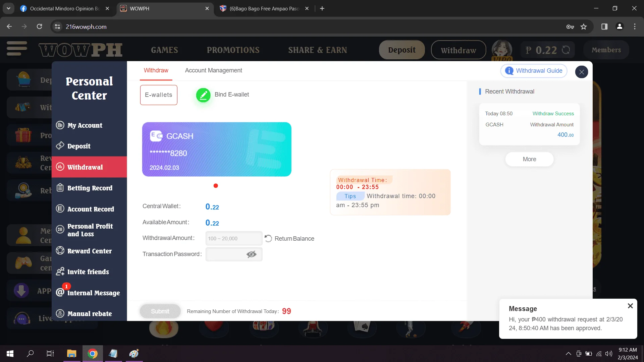Screen dimensions: 644x362
Task: Click the header Withdraw button
Action: [459, 50]
